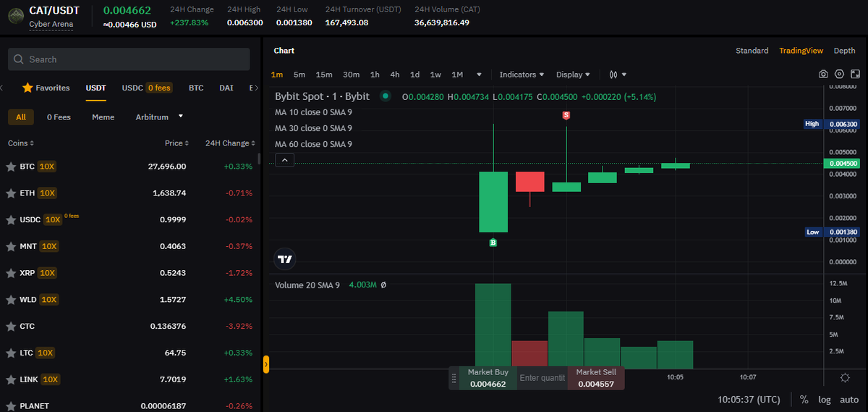Expand the Arbitrum category dropdown arrow

[x=180, y=116]
